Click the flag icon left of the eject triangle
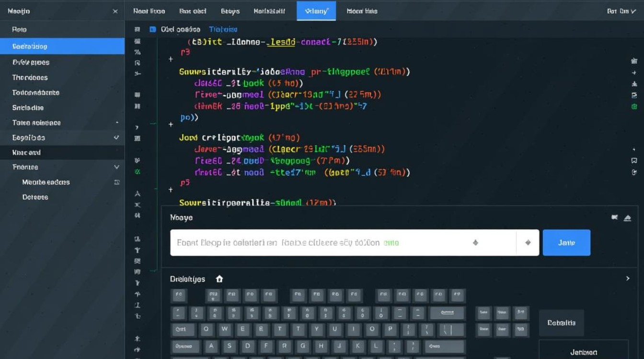 pos(615,218)
